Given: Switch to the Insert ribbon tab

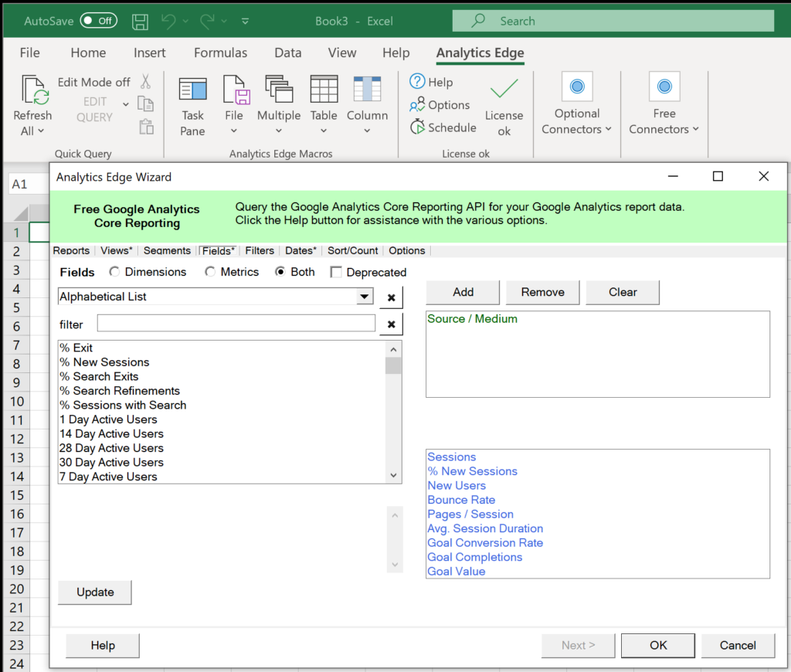Looking at the screenshot, I should pos(149,53).
